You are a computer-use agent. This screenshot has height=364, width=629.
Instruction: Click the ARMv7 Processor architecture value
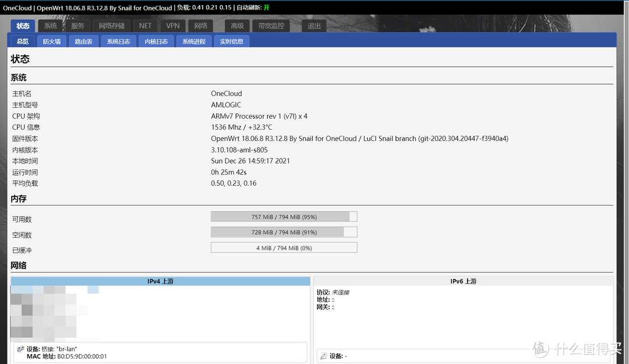[x=259, y=116]
